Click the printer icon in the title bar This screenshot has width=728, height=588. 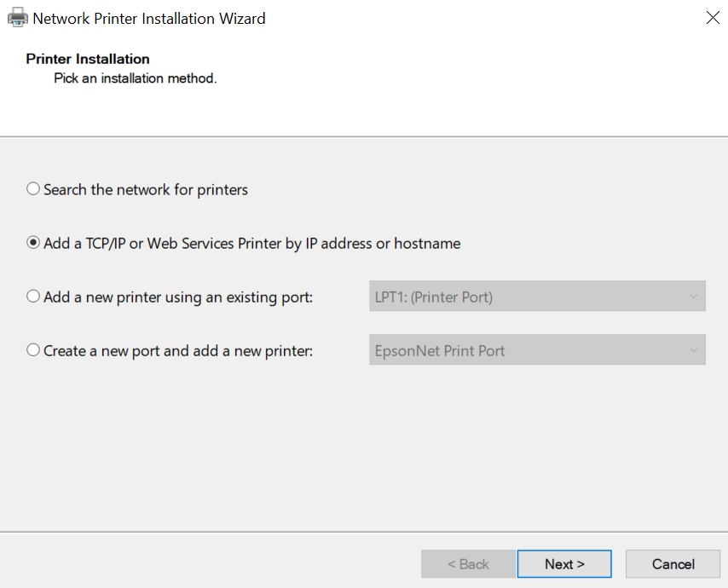click(17, 17)
